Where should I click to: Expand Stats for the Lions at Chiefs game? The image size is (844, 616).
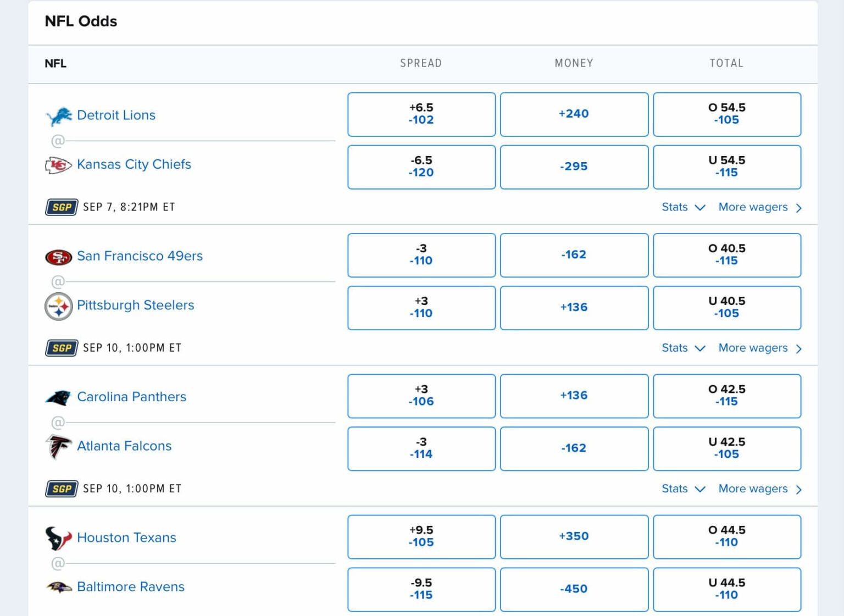click(683, 207)
